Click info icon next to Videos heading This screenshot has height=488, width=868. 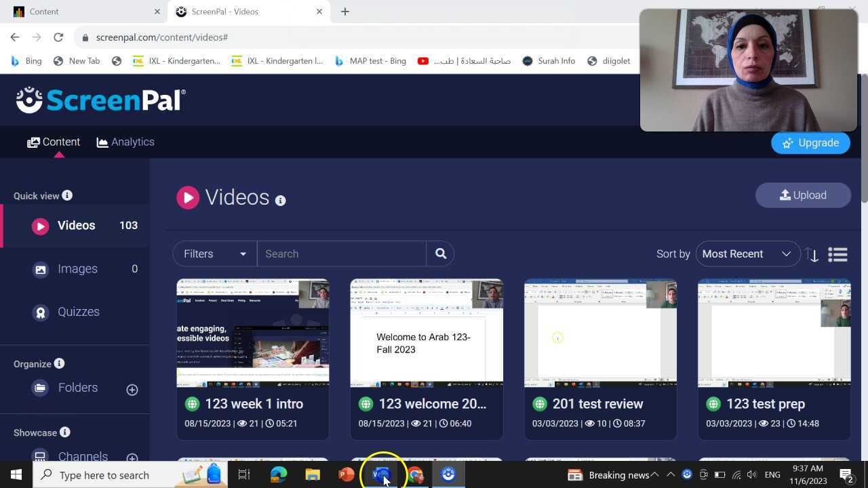point(280,200)
